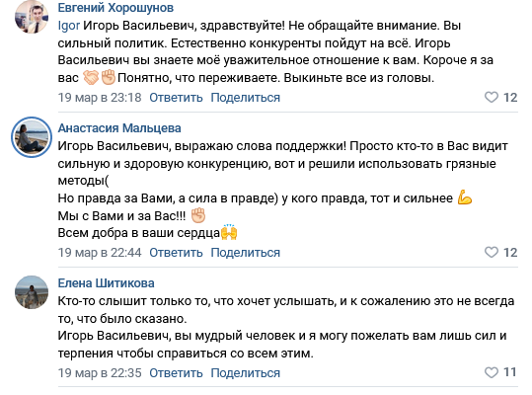Open Евгений Хорошунов's avatar photo

coord(32,17)
